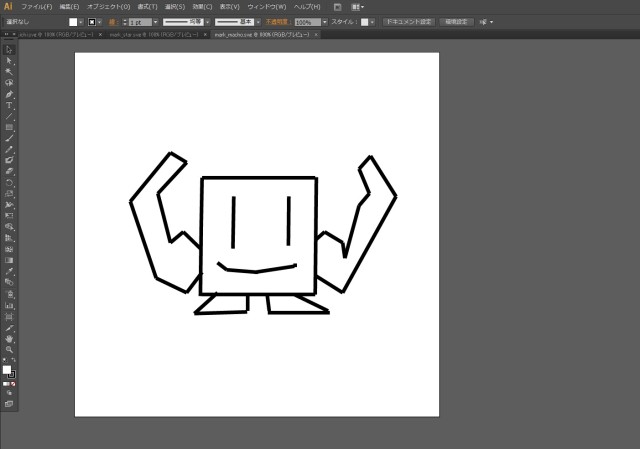
Task: Activate the Pen tool
Action: (9, 94)
